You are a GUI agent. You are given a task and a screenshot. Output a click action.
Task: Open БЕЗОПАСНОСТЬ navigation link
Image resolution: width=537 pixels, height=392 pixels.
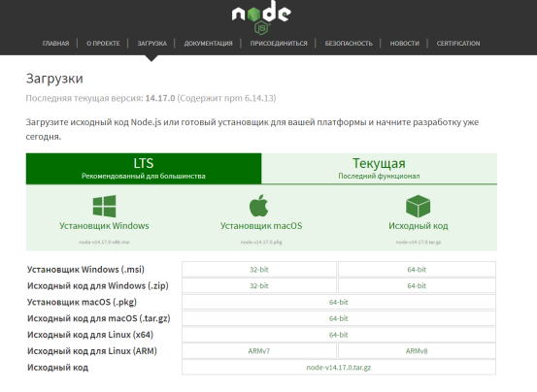coord(349,44)
